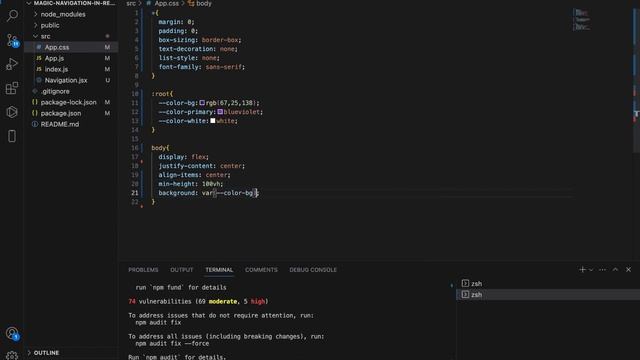
Task: Add a new terminal with plus icon
Action: point(582,269)
